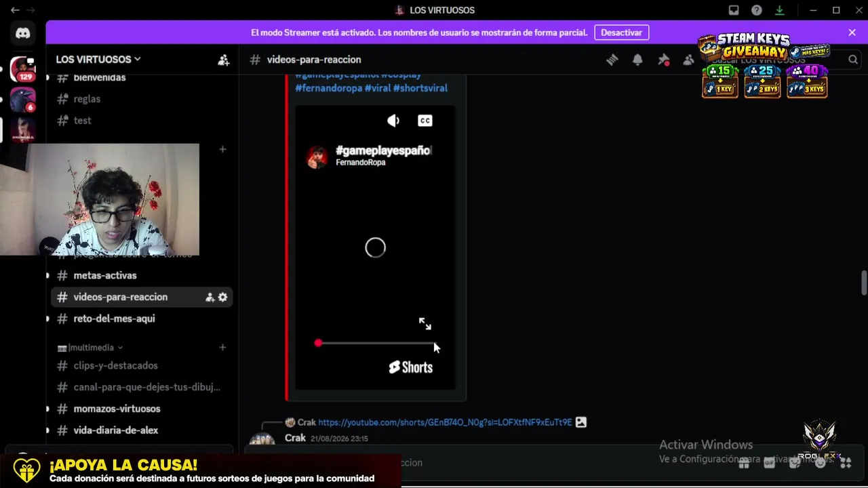
Task: Open Discord direct messages home
Action: tap(22, 33)
